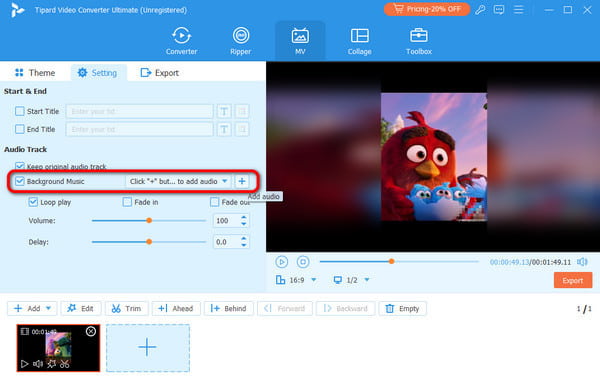Click the preview playback progress bar

[399, 261]
